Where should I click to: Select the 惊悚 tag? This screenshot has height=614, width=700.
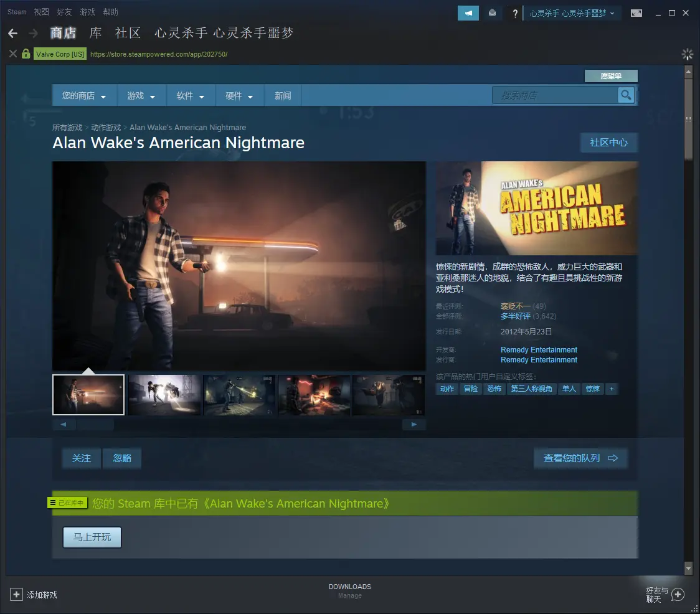592,389
